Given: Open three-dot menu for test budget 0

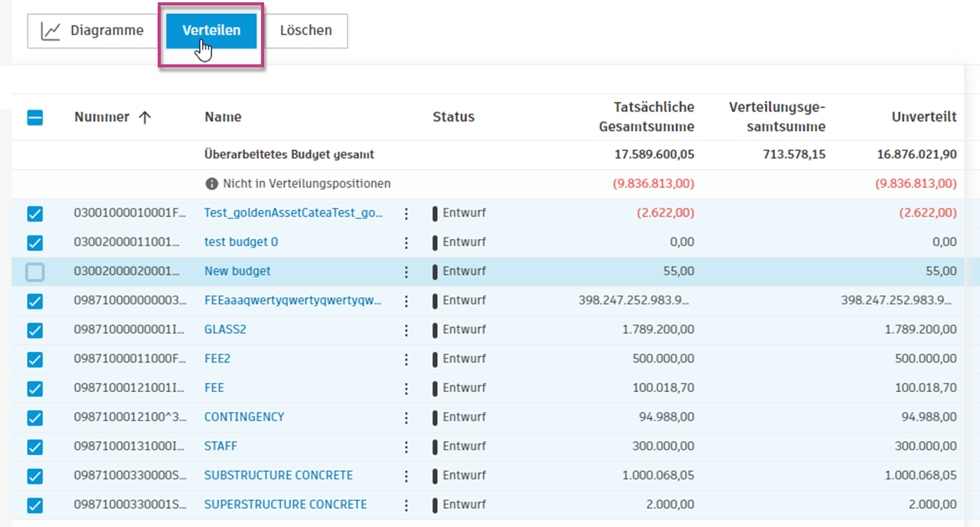Looking at the screenshot, I should point(407,243).
